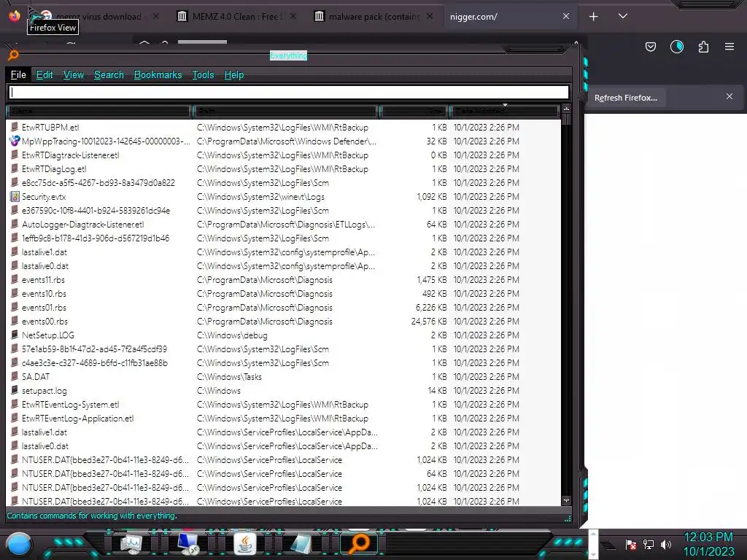747x560 pixels.
Task: Select the 57e1ab59-8b1f-47d2-ad45-7f2a4f5cdf39 entry
Action: [x=94, y=349]
